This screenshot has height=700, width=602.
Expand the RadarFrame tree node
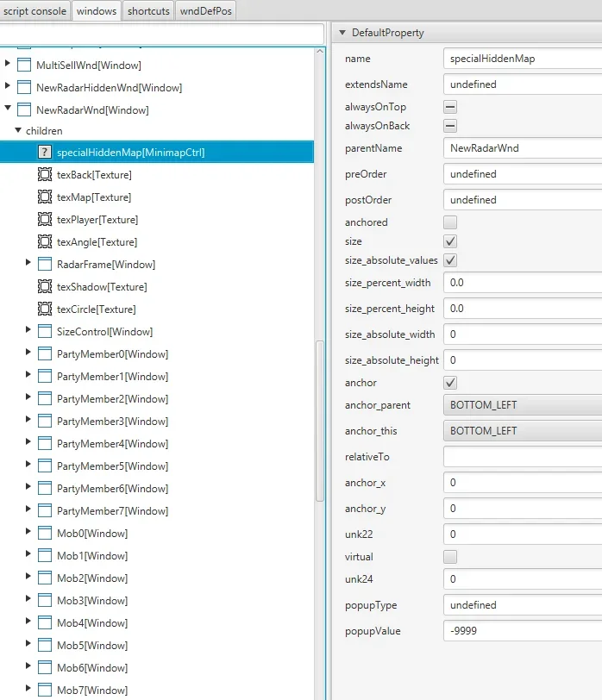pos(28,262)
